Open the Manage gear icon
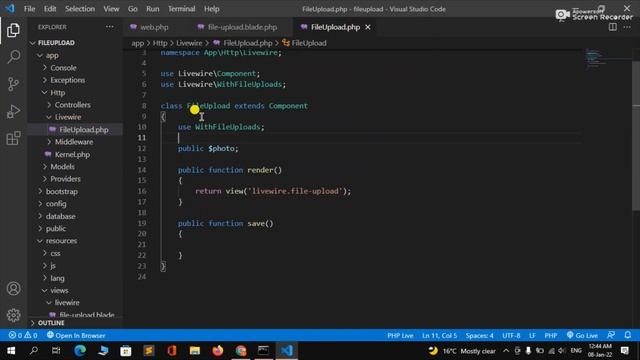Screen dimensions: 640x360 pos(13,315)
